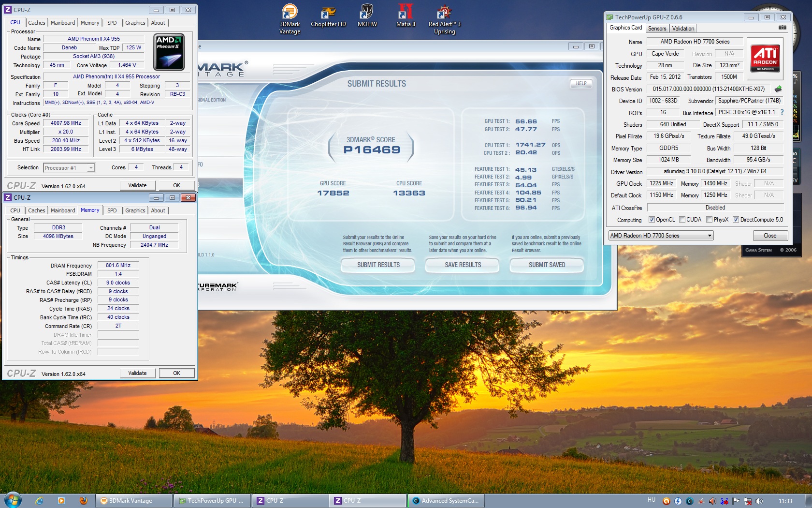Open the 3DMark Vantage desktop shortcut

[290, 19]
